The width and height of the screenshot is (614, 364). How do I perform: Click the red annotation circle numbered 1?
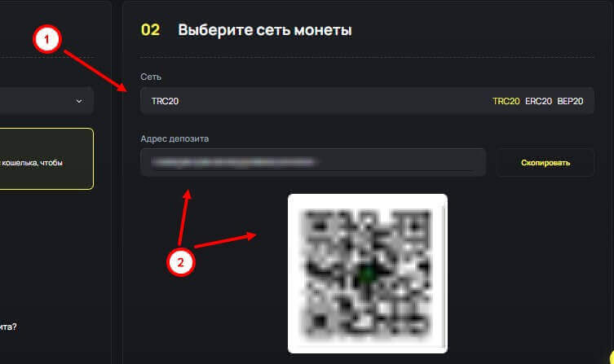[x=47, y=39]
